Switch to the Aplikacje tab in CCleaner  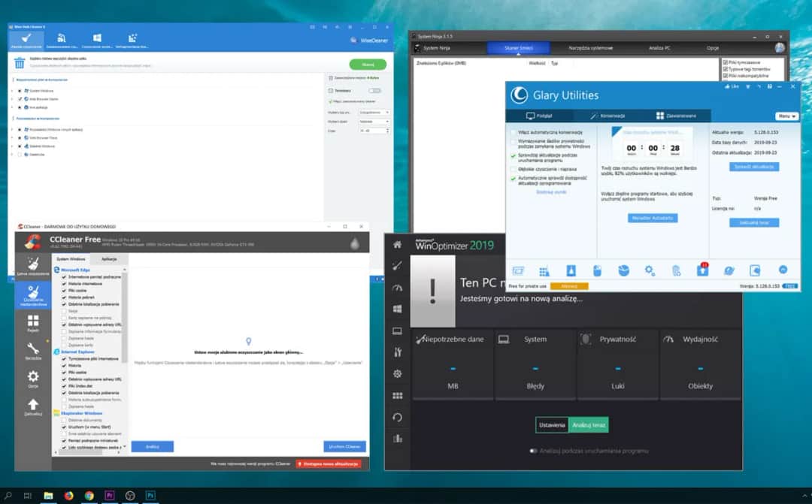pyautogui.click(x=109, y=258)
